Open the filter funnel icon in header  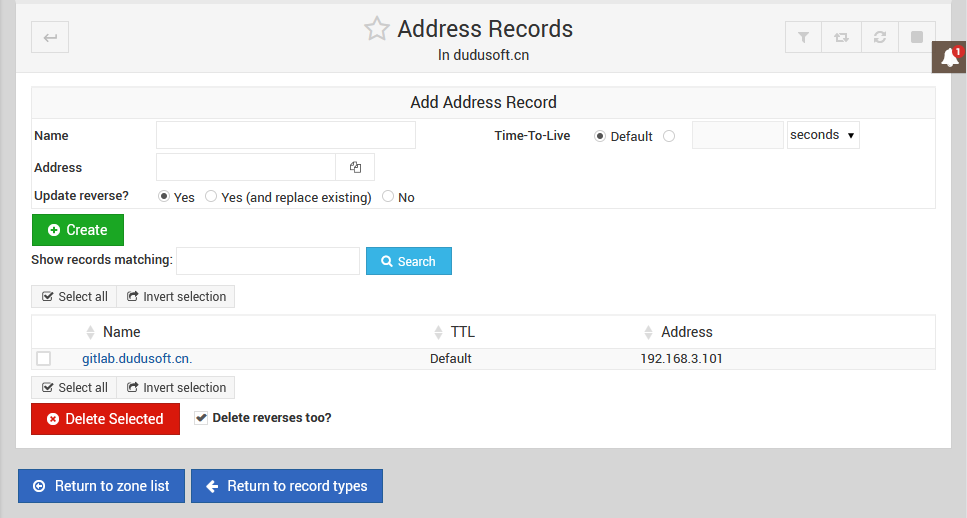tap(803, 38)
